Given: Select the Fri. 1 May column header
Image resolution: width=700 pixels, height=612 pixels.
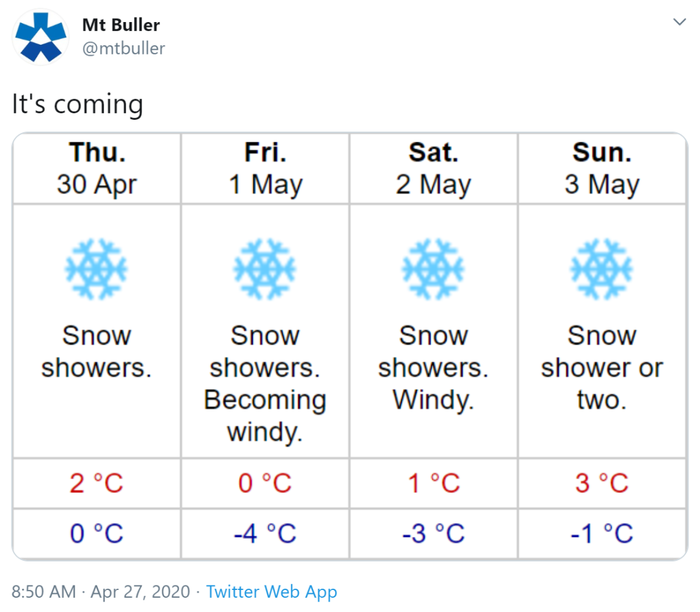Looking at the screenshot, I should tap(265, 168).
